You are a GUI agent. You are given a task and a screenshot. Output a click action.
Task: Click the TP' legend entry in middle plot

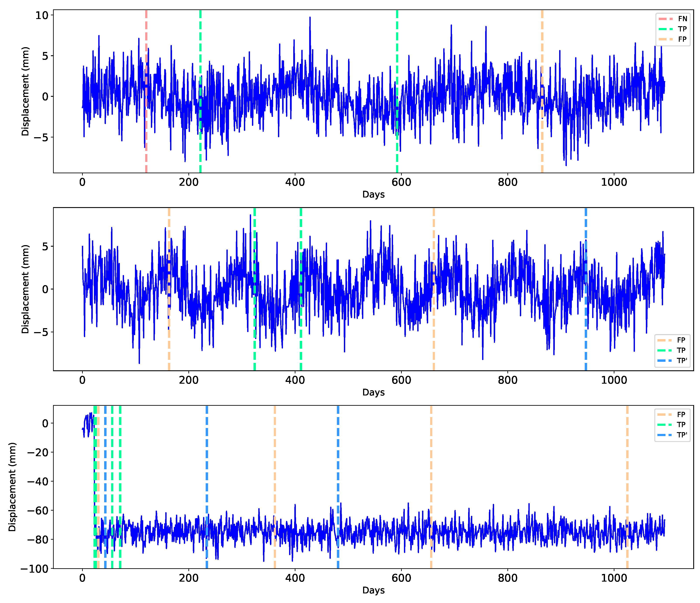(682, 361)
